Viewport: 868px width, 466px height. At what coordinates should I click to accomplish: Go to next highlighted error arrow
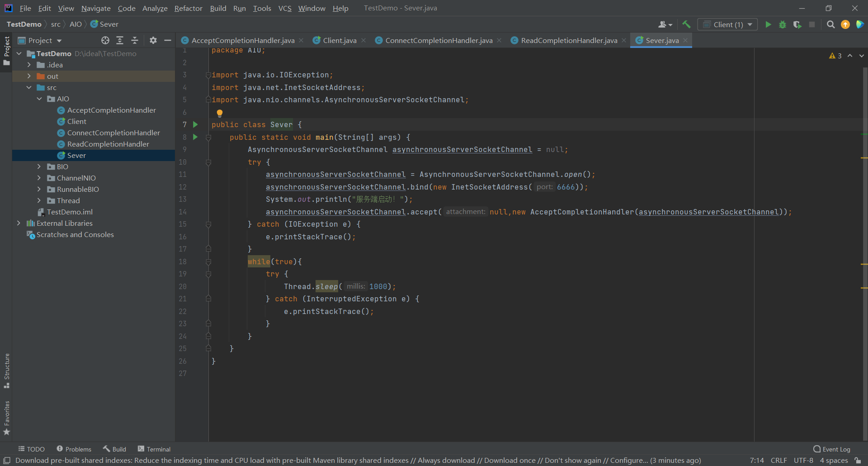point(862,56)
